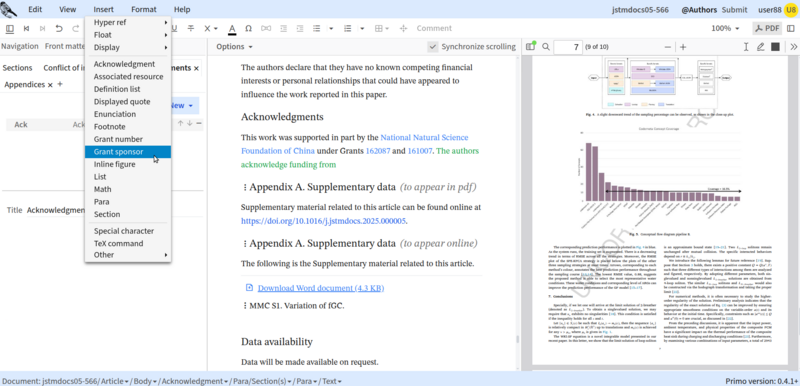Open the National Natural Science Foundation link
Viewport: 800px width, 386px height.
click(355, 144)
